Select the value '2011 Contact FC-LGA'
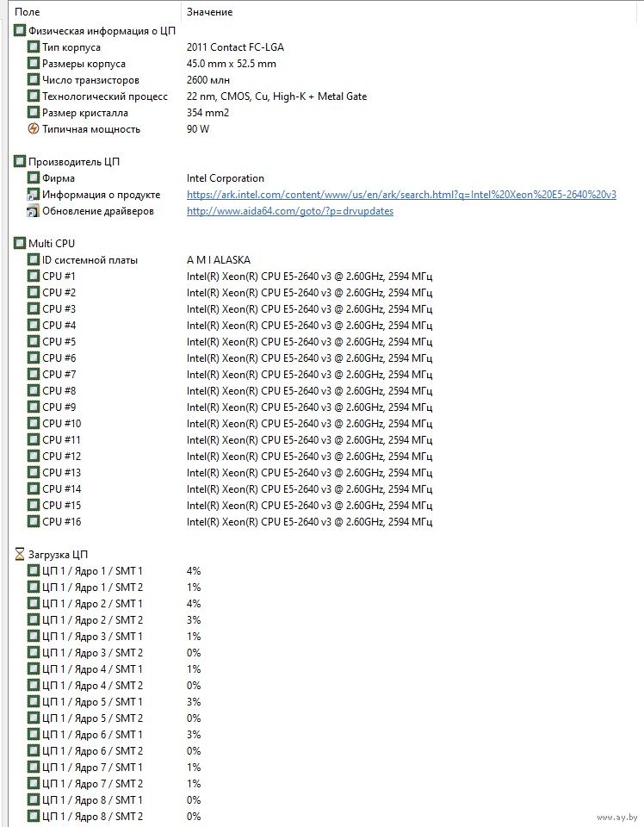This screenshot has width=644, height=827. pos(235,47)
